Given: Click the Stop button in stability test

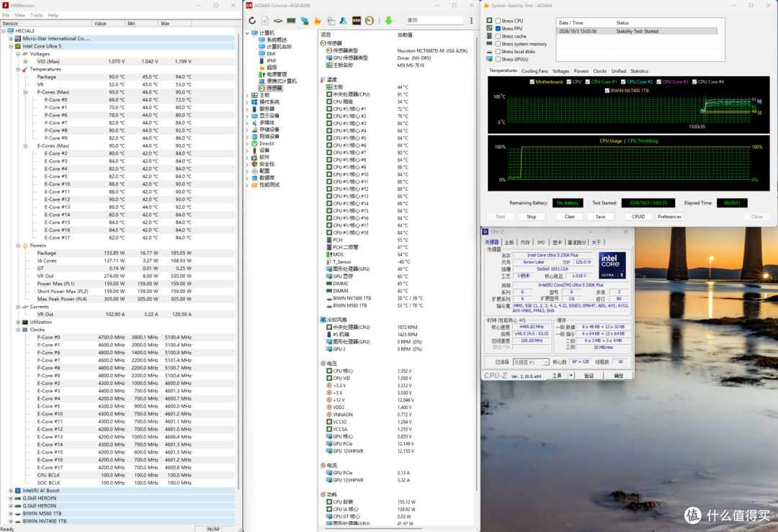Looking at the screenshot, I should (532, 217).
